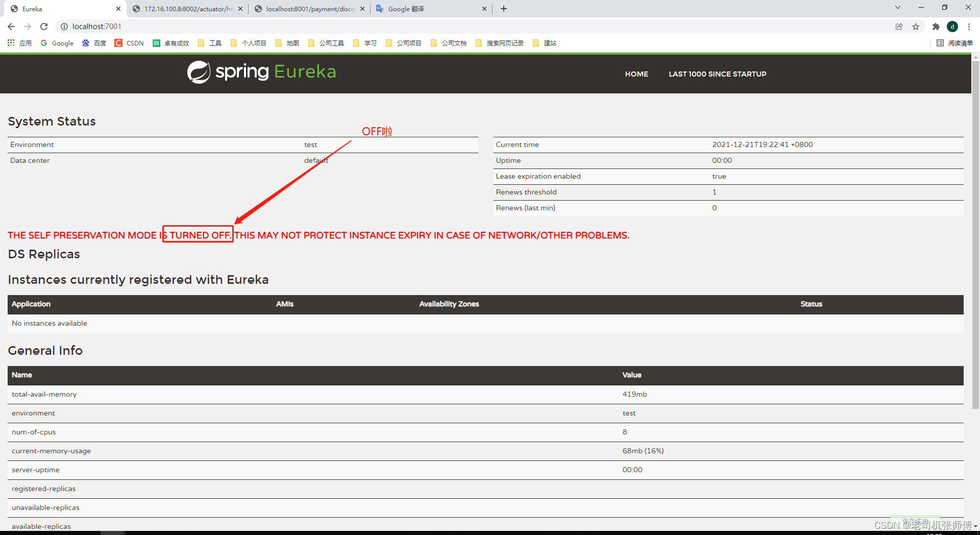Go back with the browser back arrow
The height and width of the screenshot is (535, 980).
tap(11, 27)
